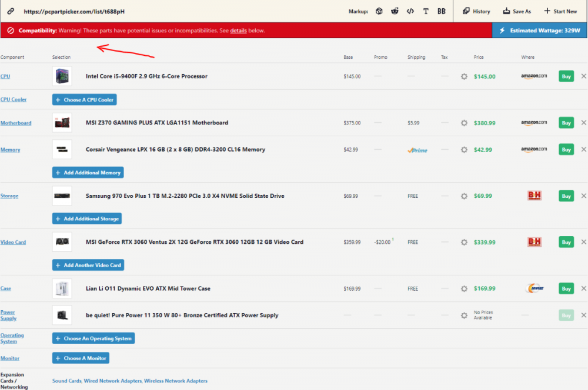Start a new part list
Screen dimensions: 588x390
coord(560,11)
